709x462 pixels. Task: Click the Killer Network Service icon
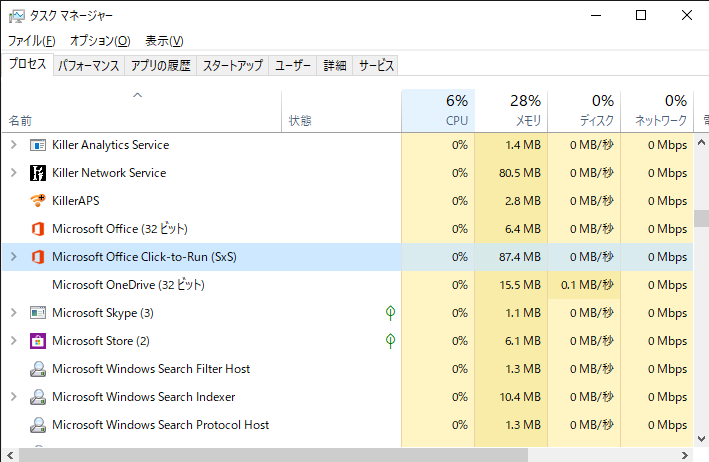[x=38, y=173]
